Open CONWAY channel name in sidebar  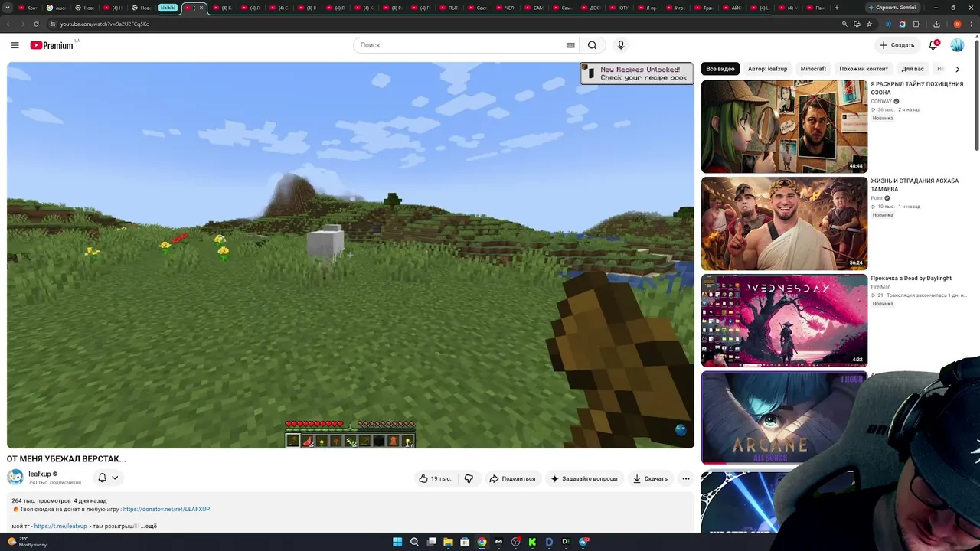(881, 101)
